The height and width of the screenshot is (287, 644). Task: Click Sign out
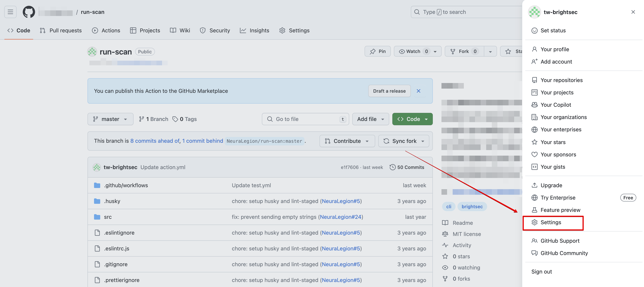tap(583, 272)
